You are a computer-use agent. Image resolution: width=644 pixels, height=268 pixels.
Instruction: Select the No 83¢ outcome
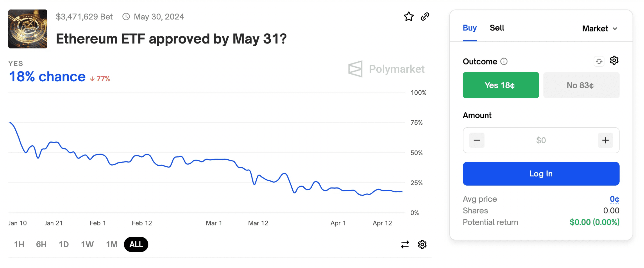[x=581, y=85]
